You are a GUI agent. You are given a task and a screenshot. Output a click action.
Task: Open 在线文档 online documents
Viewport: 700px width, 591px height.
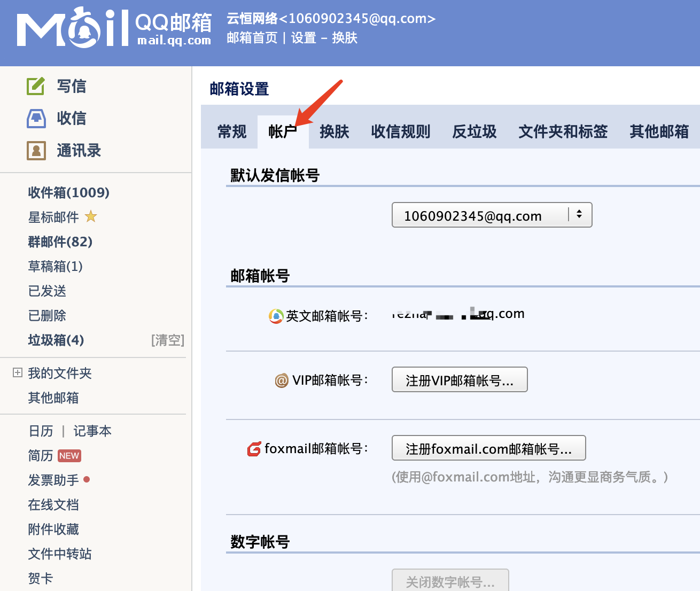point(53,504)
